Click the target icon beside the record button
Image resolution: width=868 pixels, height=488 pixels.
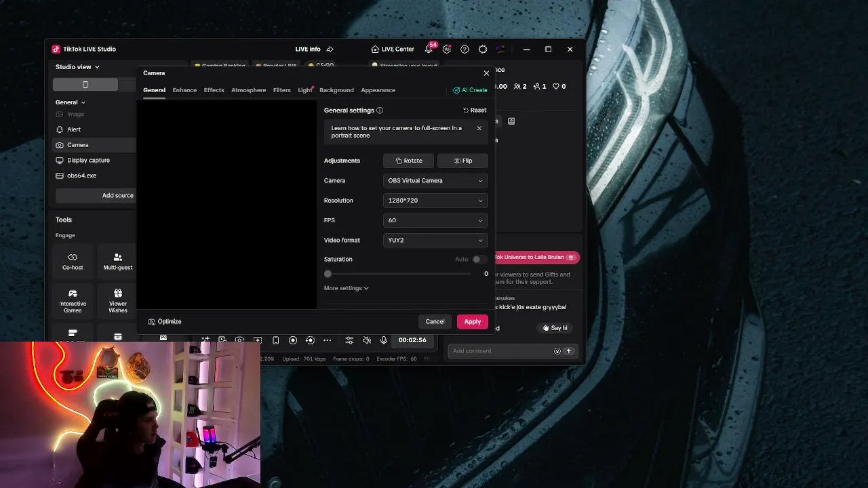point(310,340)
